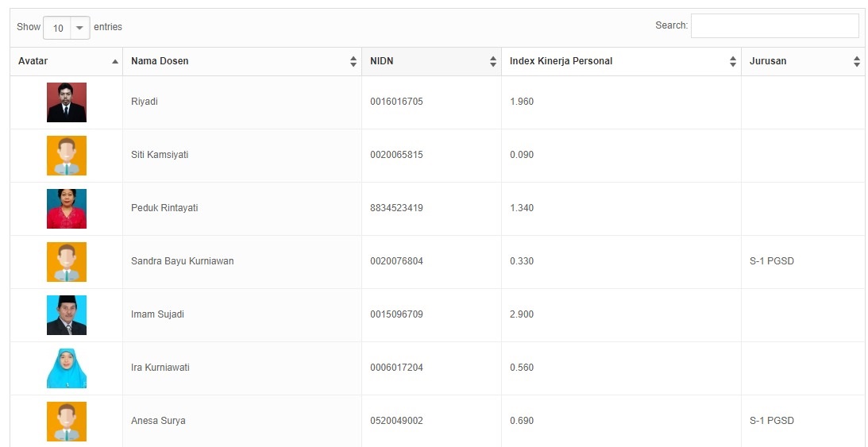Click the name Ira Kurniawati
The image size is (868, 447).
160,368
